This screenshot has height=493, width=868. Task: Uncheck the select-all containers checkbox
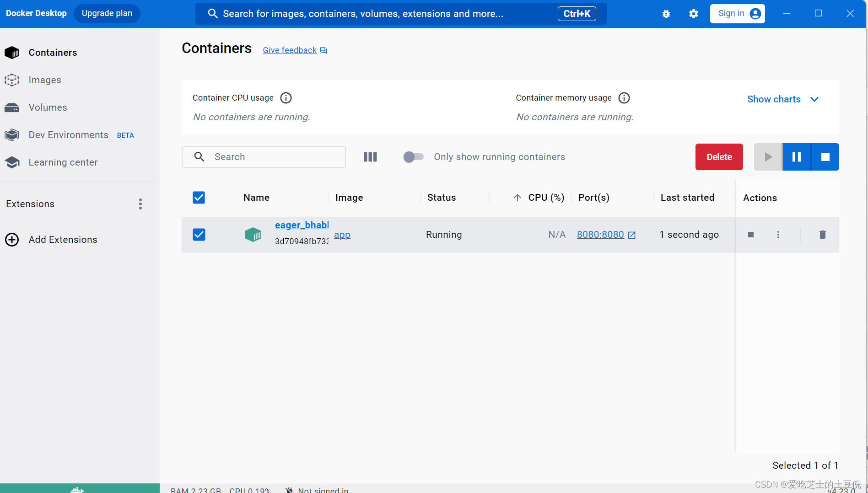[x=199, y=197]
